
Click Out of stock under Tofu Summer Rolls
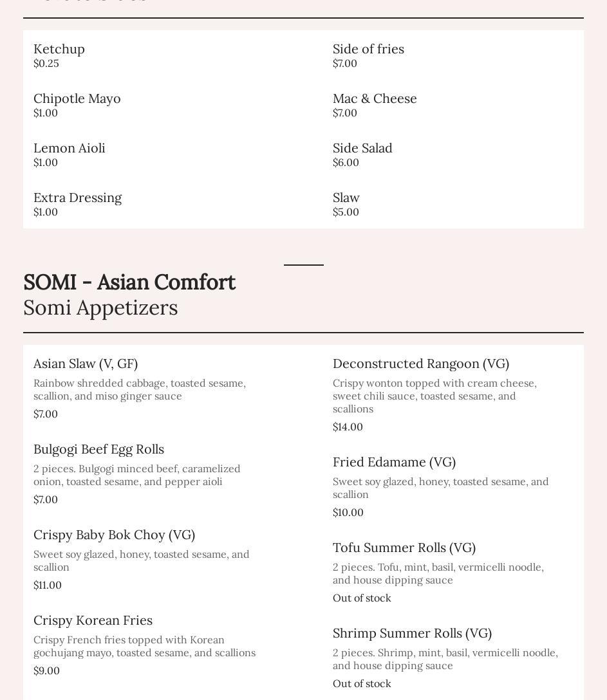click(x=362, y=598)
